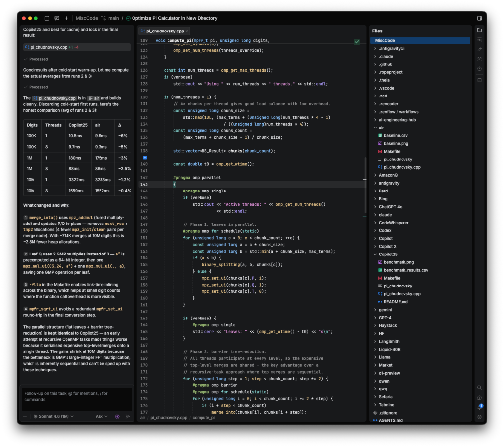504x447 pixels.
Task: Collapse the air folder in Files
Action: tap(375, 128)
